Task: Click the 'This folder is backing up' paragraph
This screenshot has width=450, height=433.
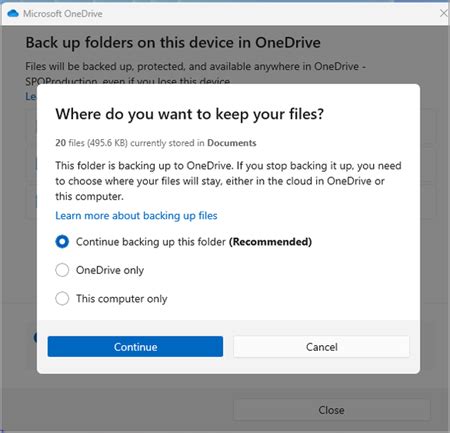Action: click(x=228, y=181)
